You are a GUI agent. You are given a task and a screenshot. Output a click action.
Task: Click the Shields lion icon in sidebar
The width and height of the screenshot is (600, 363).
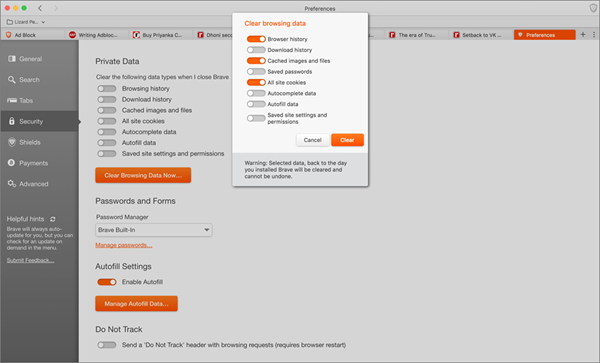12,142
